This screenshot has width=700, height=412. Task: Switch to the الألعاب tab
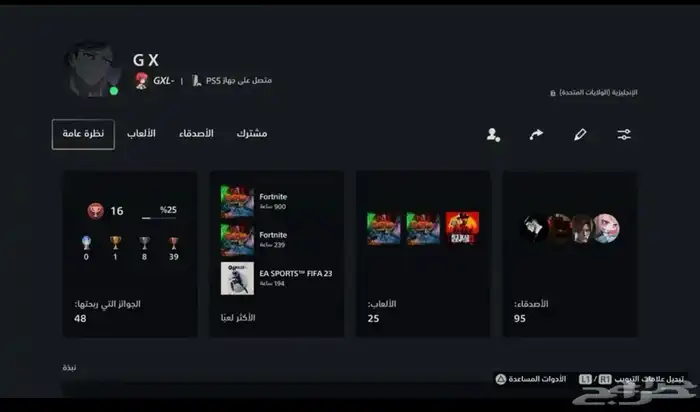(x=141, y=133)
